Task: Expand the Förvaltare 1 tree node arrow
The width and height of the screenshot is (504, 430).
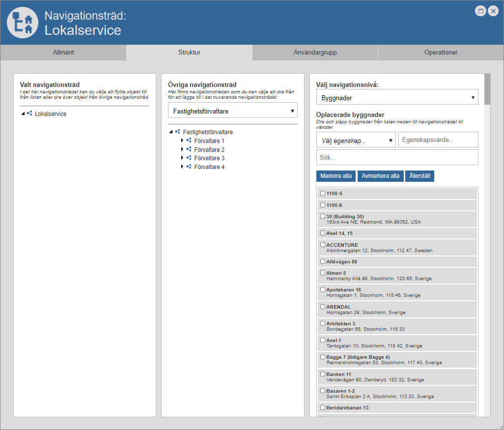Action: 182,141
